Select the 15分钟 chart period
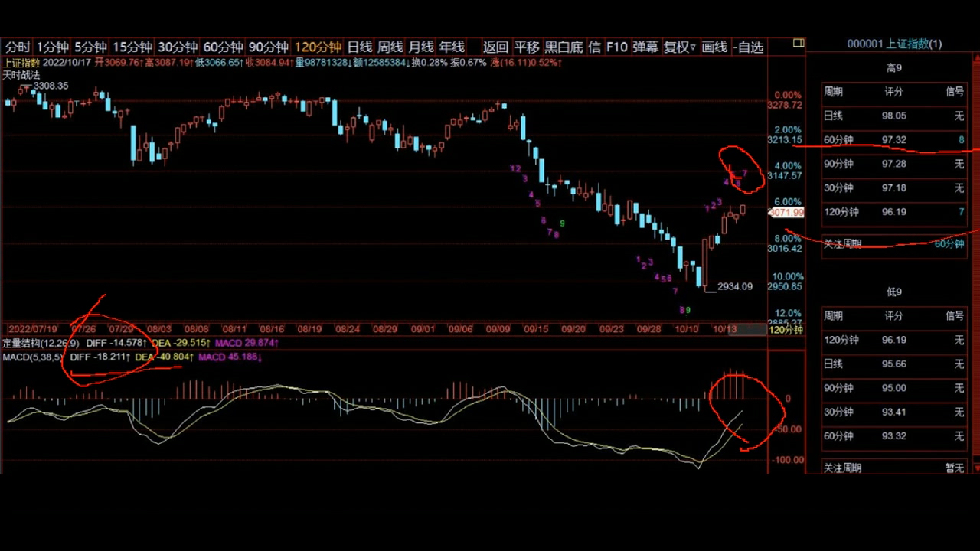 132,47
